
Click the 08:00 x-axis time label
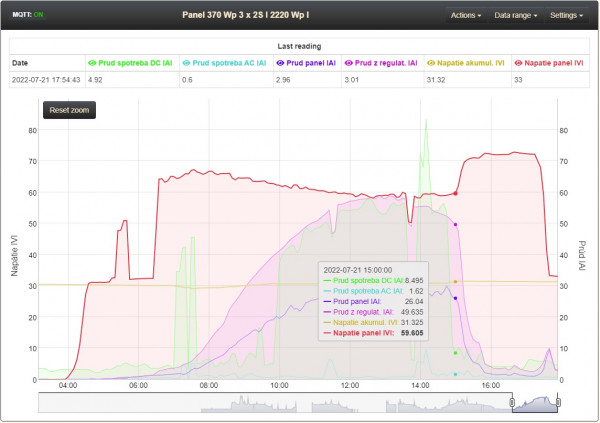[x=209, y=385]
